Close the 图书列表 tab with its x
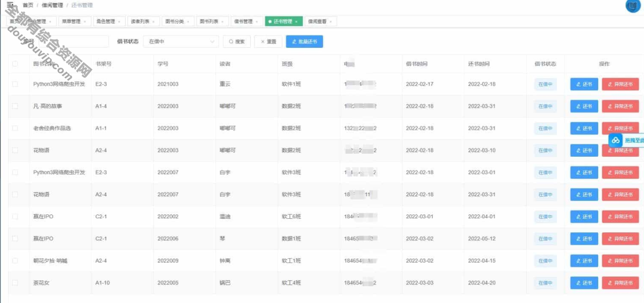Viewport: 644px width, 303px height. pyautogui.click(x=222, y=22)
